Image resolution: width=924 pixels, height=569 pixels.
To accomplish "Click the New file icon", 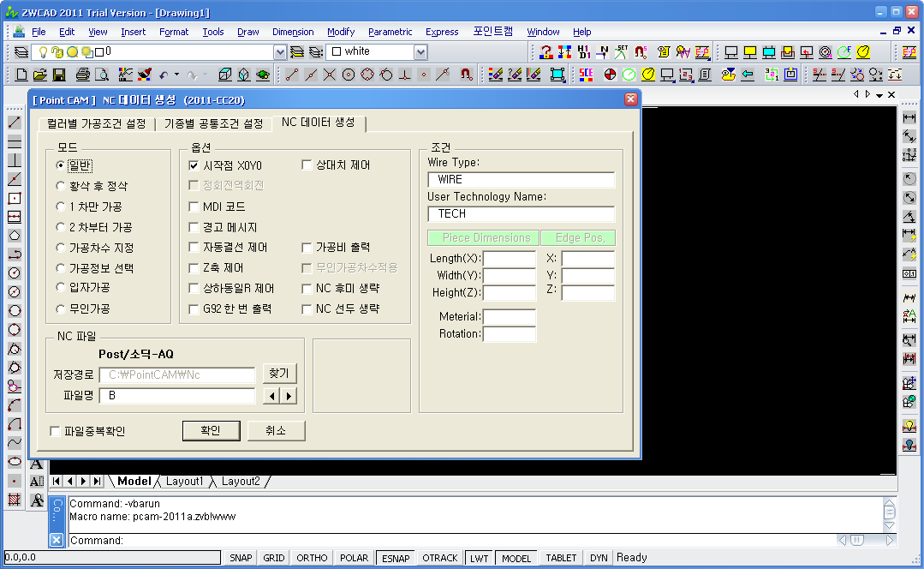I will [21, 75].
